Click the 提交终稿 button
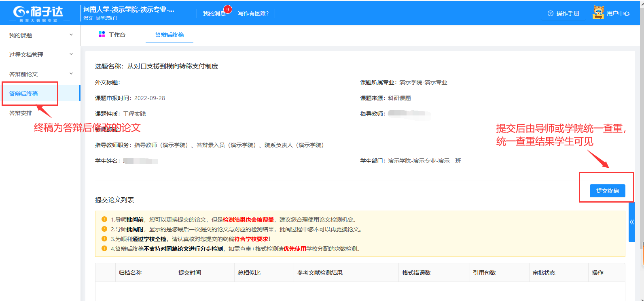The width and height of the screenshot is (644, 301). [607, 191]
